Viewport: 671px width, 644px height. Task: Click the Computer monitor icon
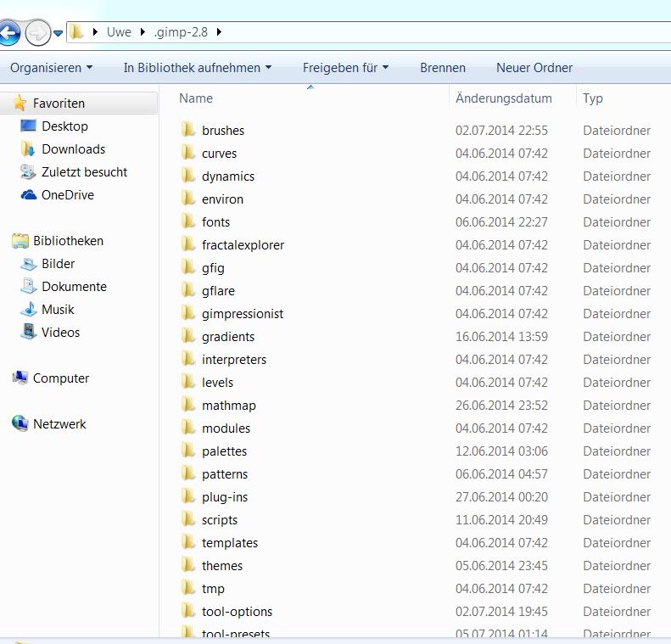[x=20, y=378]
